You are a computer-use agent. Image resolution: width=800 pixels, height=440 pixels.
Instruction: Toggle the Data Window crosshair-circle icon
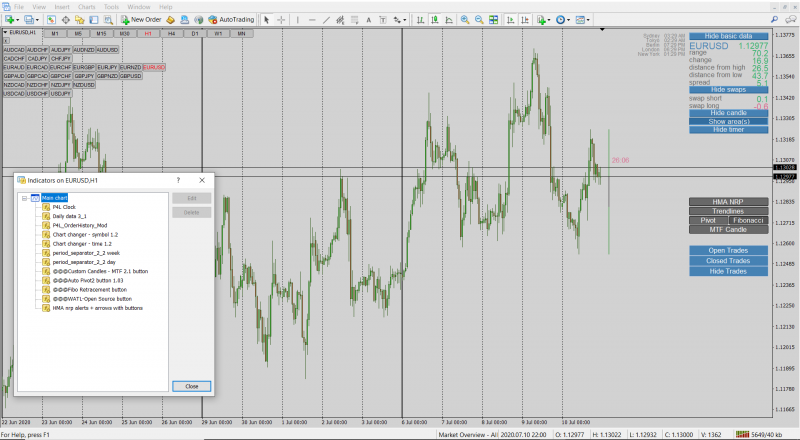coord(66,19)
